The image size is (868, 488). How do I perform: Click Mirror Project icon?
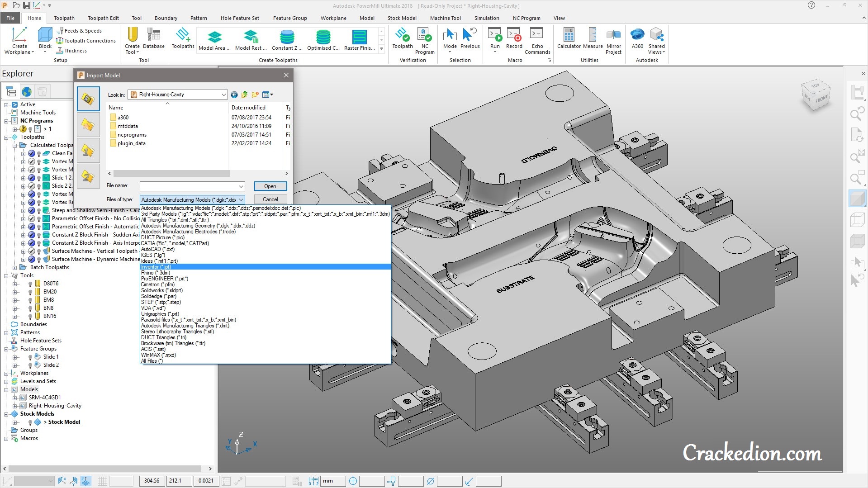coord(614,35)
